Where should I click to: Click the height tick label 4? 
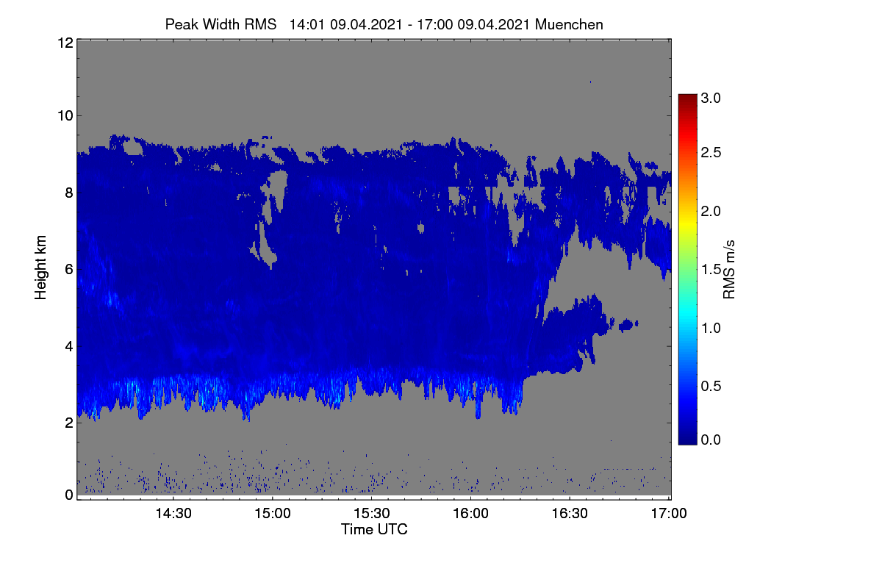pyautogui.click(x=68, y=345)
